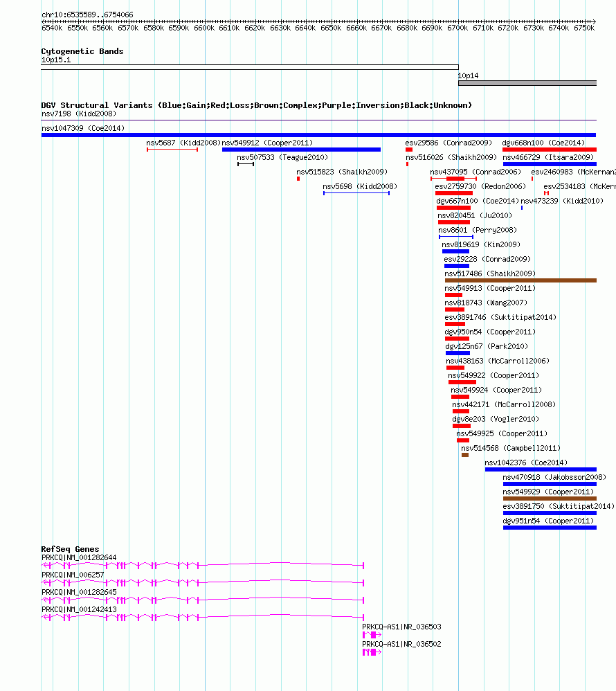Click dgv8e203 (Vogler2010) variant label

(x=496, y=419)
